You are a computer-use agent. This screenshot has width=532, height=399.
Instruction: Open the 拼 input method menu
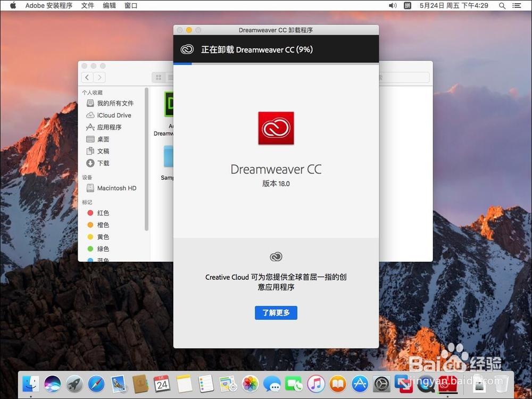pyautogui.click(x=408, y=5)
